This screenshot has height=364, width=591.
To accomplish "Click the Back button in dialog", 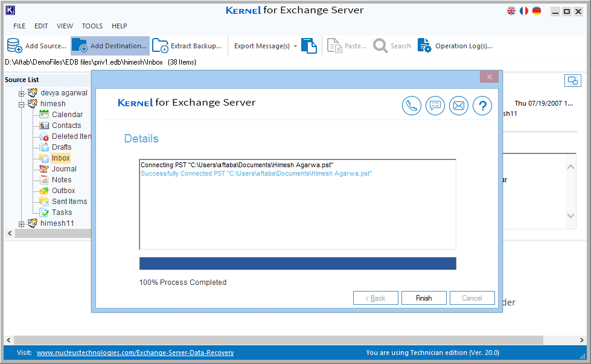I will [375, 298].
